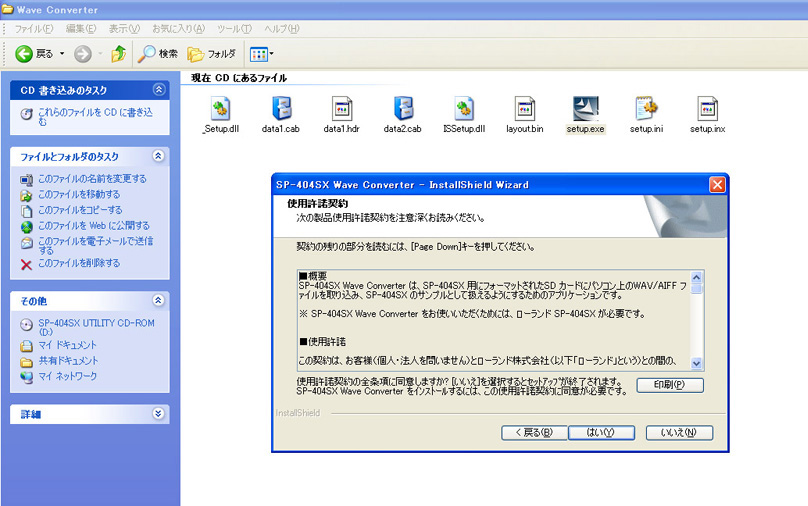Select the _Setup.dll file icon
808x506 pixels.
221,109
